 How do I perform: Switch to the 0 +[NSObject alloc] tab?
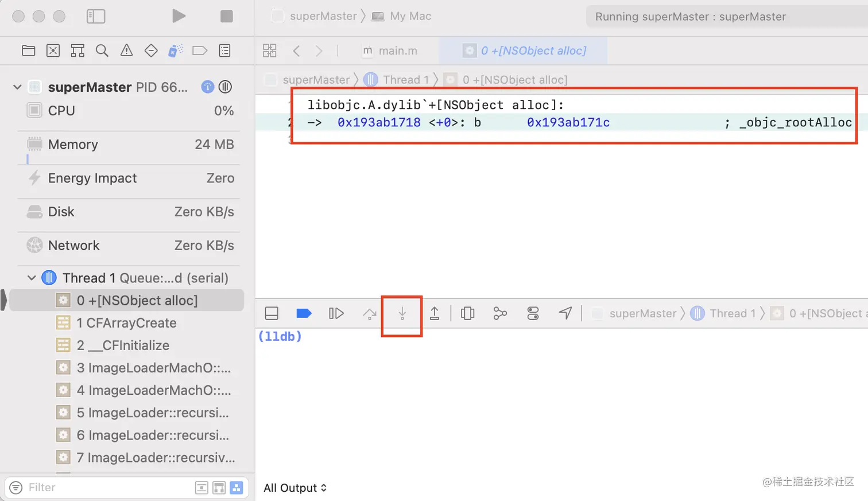(524, 51)
